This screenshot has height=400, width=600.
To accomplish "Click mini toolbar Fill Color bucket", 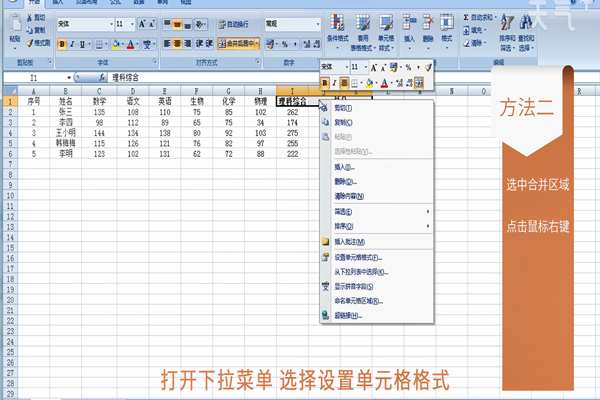I will tap(369, 83).
